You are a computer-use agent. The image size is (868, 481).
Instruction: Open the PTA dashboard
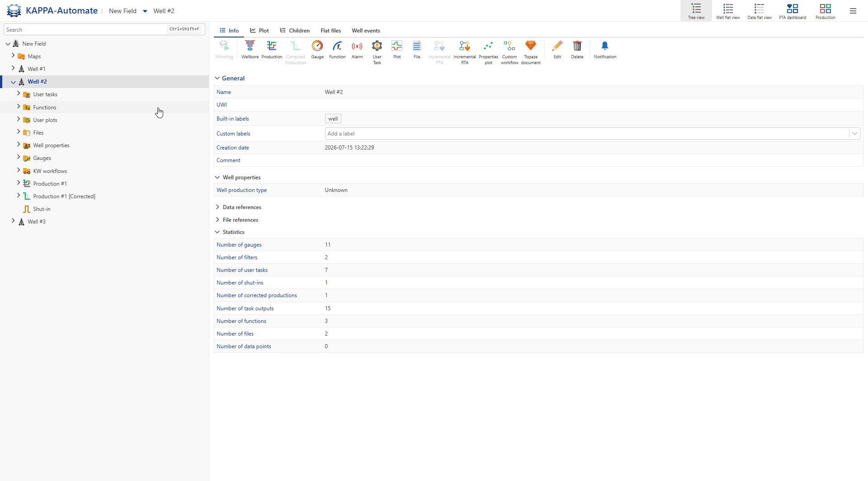pyautogui.click(x=793, y=11)
